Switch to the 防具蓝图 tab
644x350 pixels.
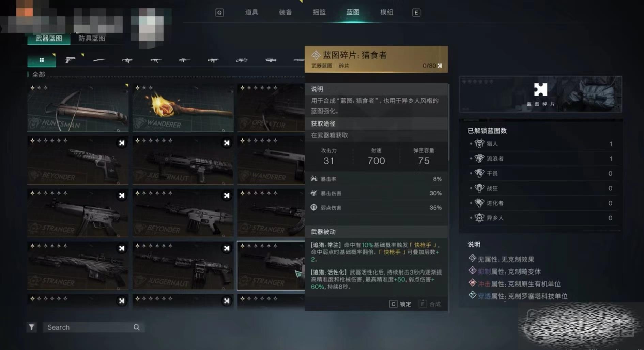[92, 39]
